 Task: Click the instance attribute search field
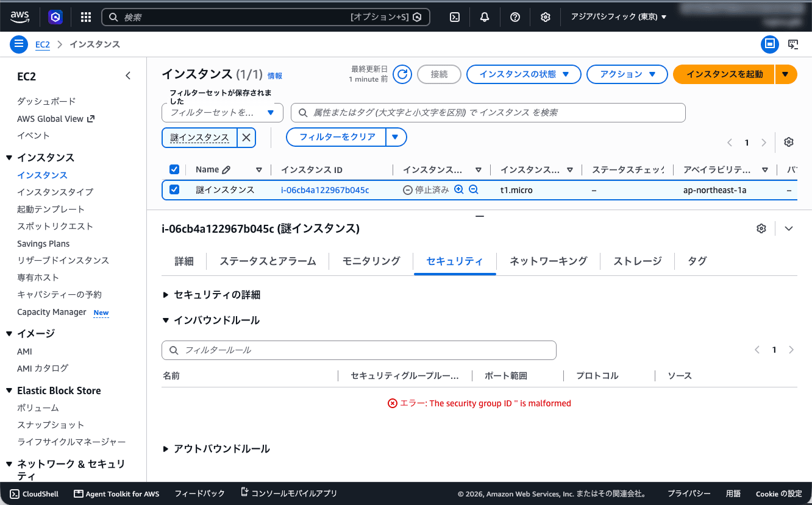click(488, 113)
